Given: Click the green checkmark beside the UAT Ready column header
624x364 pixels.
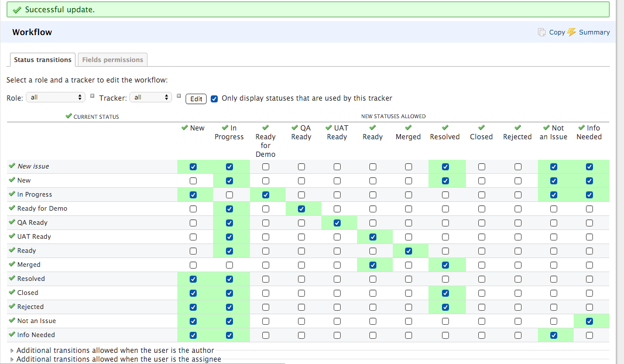Looking at the screenshot, I should (x=329, y=128).
